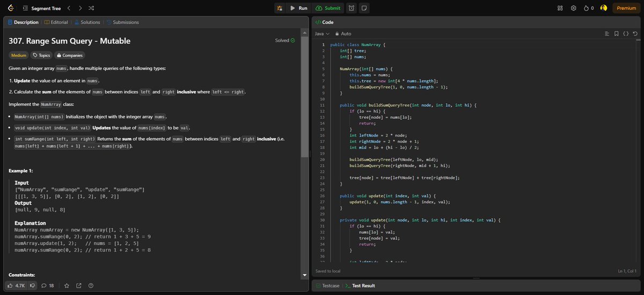Open the notes sticky icon
This screenshot has height=295, width=644.
point(364,8)
